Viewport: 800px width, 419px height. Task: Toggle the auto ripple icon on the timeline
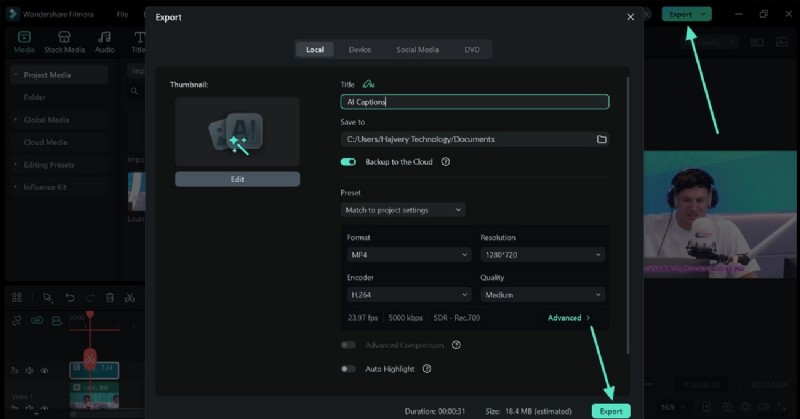pyautogui.click(x=17, y=321)
